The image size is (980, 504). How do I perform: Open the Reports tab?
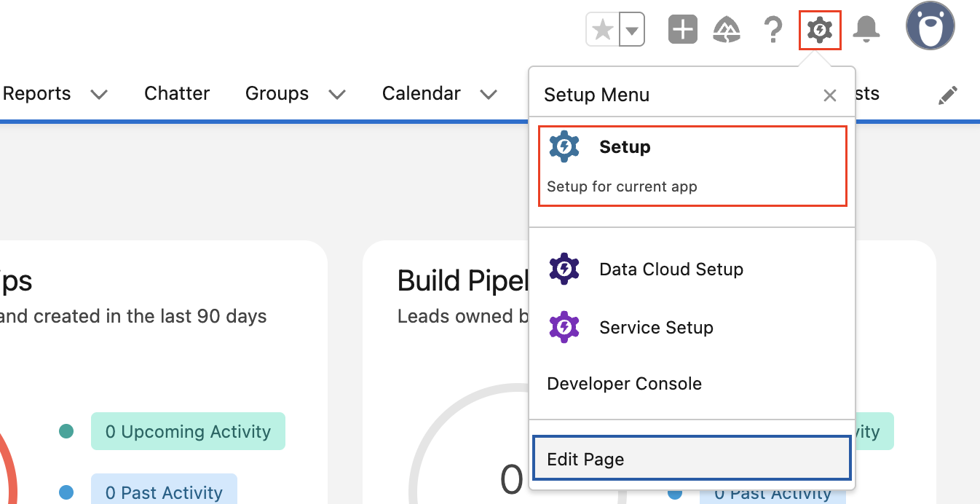37,94
